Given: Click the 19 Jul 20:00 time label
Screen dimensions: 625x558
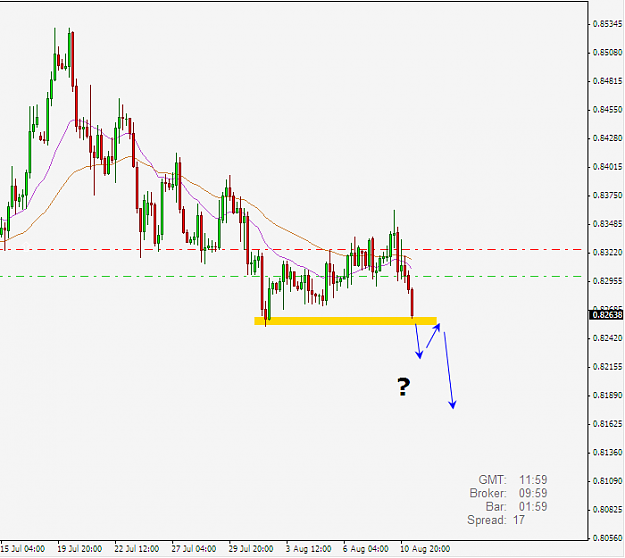Looking at the screenshot, I should [x=80, y=549].
